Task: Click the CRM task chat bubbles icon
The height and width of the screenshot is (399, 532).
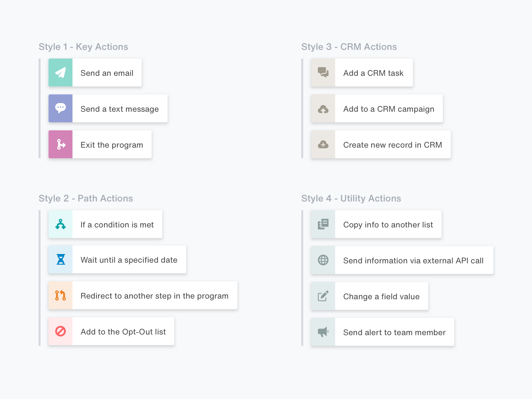Action: point(323,72)
